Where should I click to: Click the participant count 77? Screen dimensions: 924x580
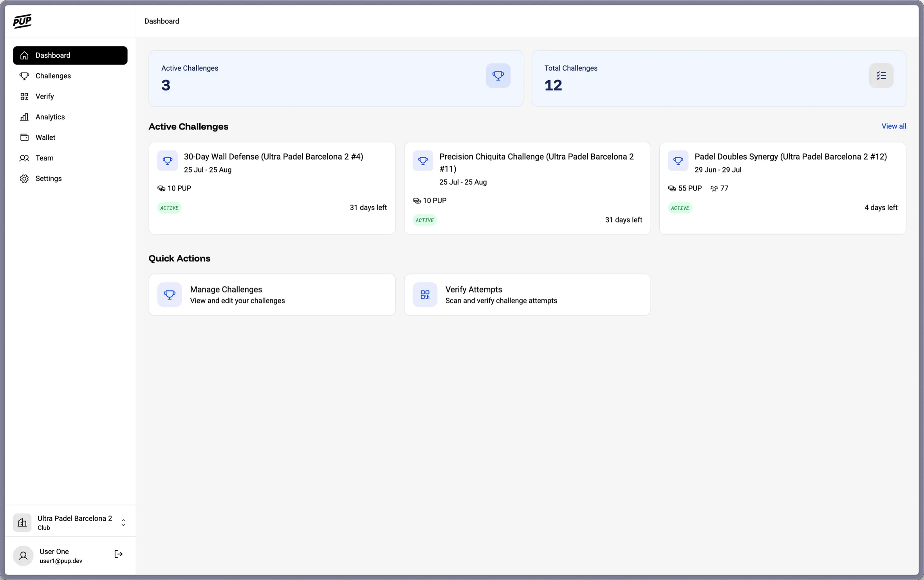tap(724, 189)
